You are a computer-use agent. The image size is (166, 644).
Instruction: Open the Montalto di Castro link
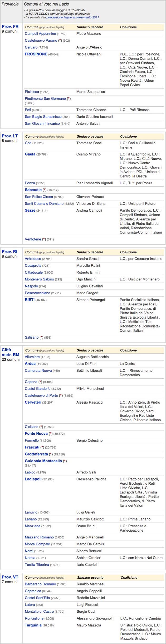pos(39,612)
